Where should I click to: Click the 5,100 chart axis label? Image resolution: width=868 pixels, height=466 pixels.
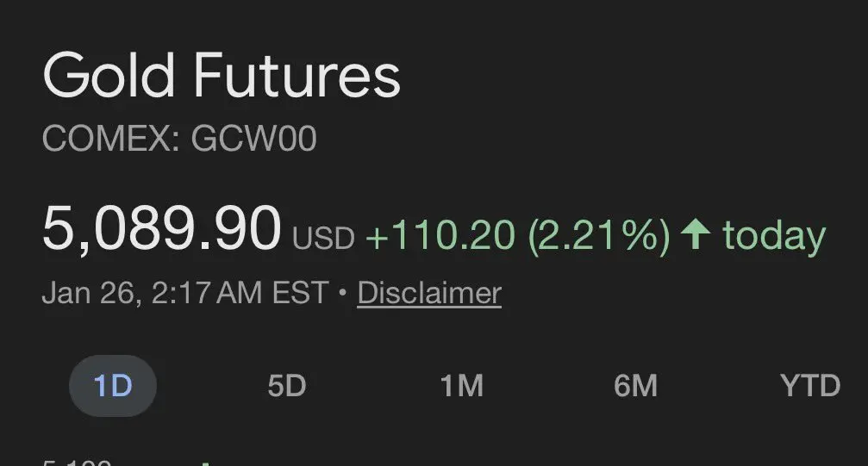(77, 463)
